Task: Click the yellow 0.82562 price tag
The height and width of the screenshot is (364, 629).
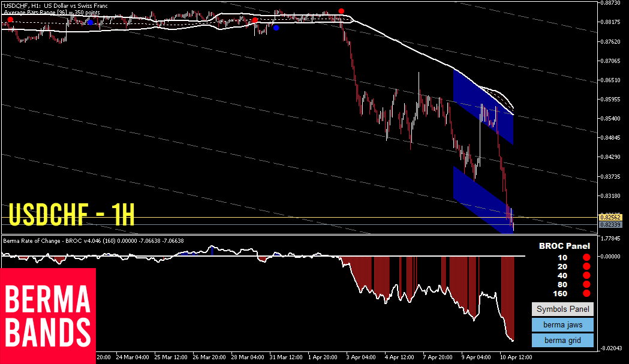Action: pyautogui.click(x=610, y=218)
